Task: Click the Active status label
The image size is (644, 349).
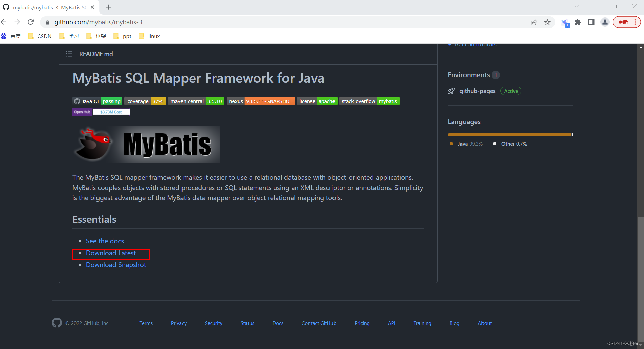Action: click(x=511, y=91)
